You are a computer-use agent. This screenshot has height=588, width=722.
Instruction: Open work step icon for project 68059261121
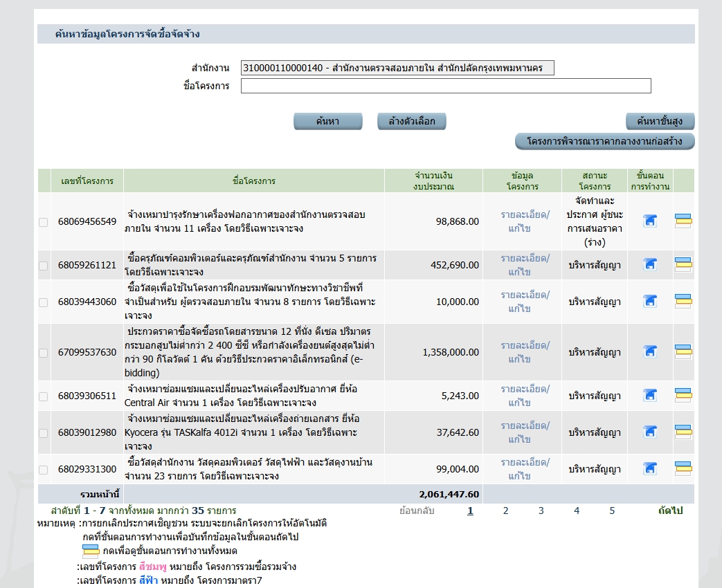[x=650, y=265]
